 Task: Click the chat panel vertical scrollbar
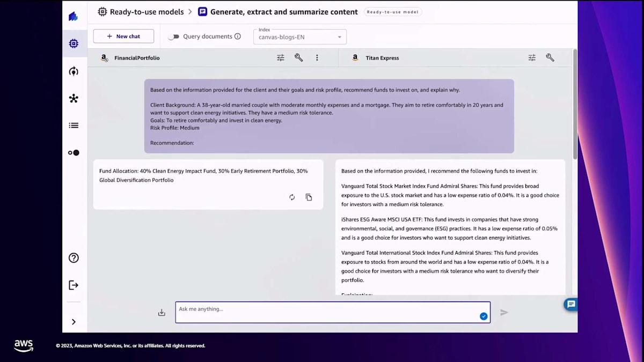[575, 104]
